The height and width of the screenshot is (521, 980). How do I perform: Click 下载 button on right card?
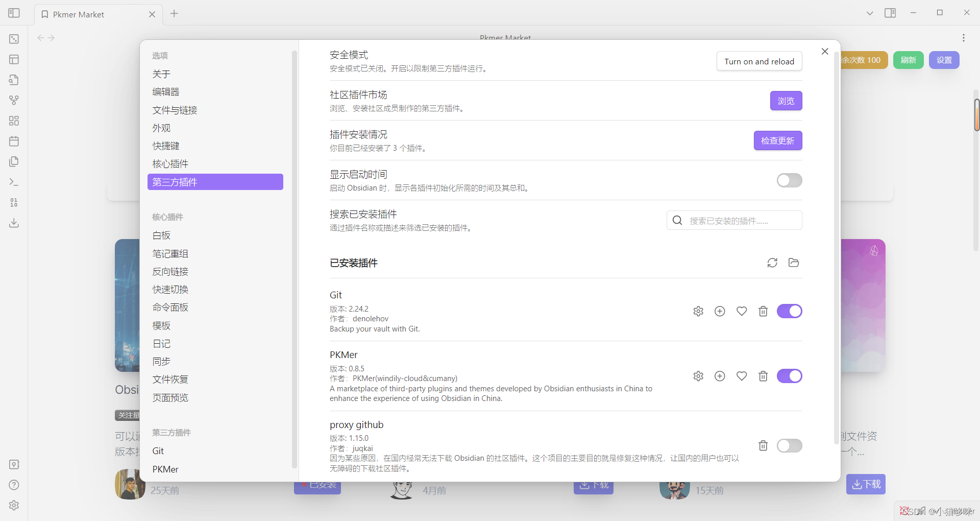click(866, 484)
